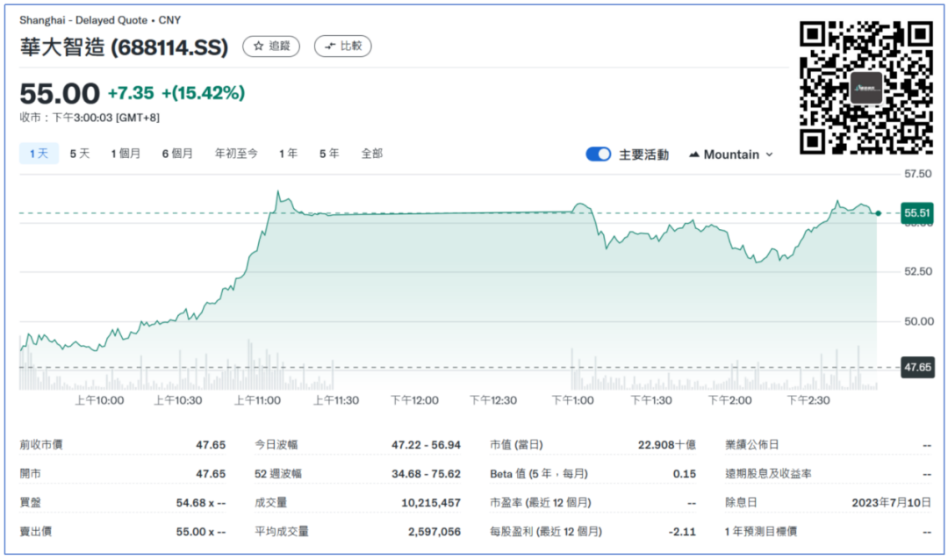Switch to the 5天 range tab
This screenshot has width=948, height=560.
click(x=80, y=154)
